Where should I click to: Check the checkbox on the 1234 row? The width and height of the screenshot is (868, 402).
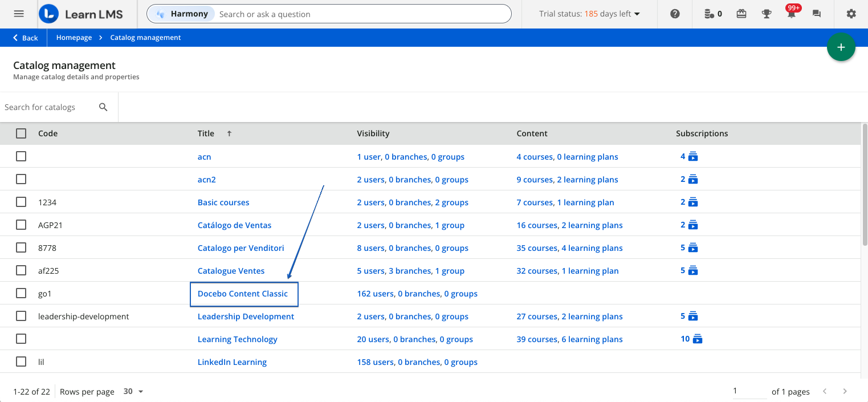coord(21,201)
